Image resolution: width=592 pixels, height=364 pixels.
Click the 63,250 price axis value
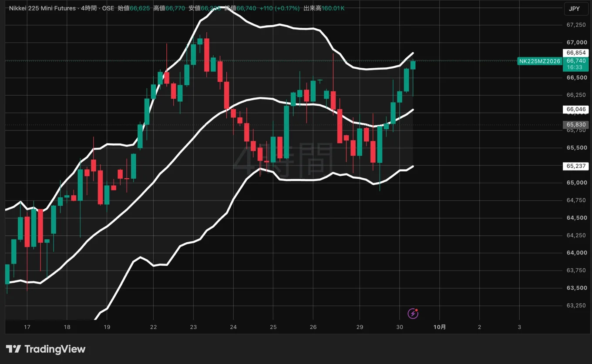[576, 305]
